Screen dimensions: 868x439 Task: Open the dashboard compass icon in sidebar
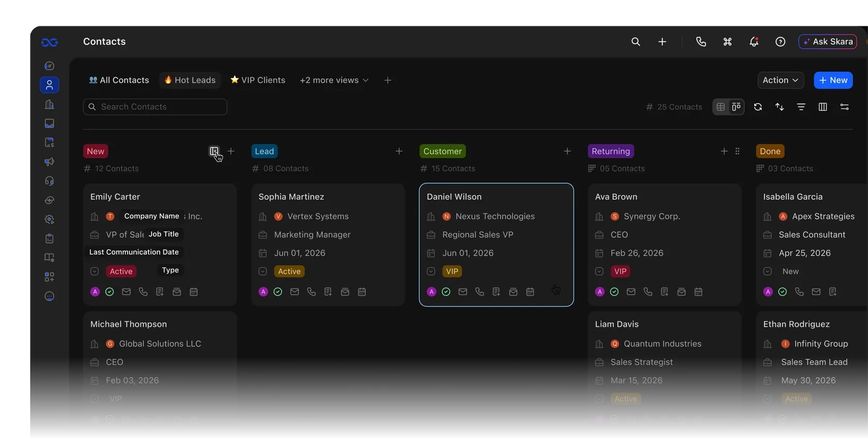(50, 66)
